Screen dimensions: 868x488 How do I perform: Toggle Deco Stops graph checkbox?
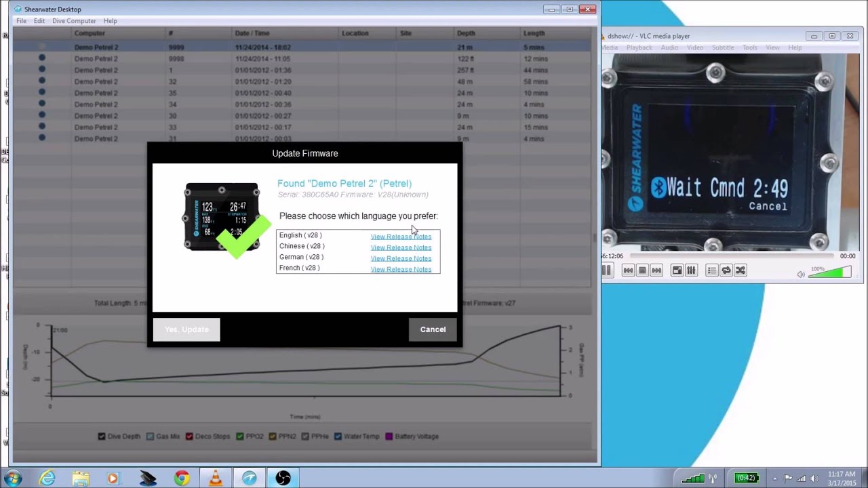point(189,436)
